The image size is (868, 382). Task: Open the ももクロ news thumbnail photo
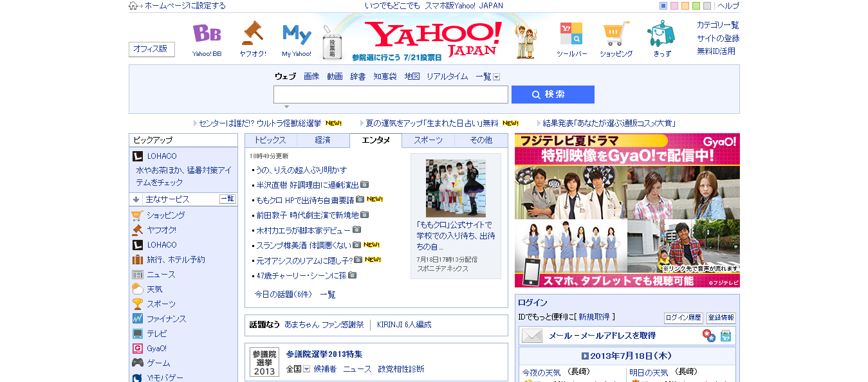(x=456, y=188)
